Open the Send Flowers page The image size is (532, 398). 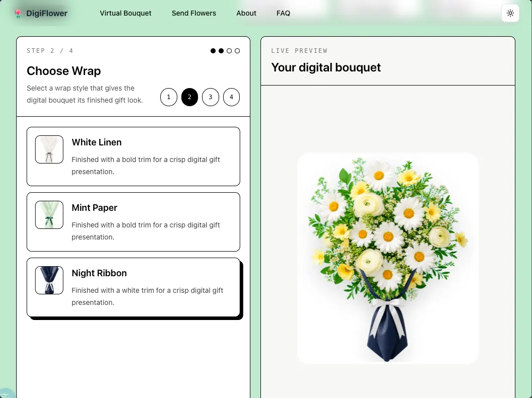[x=194, y=13]
